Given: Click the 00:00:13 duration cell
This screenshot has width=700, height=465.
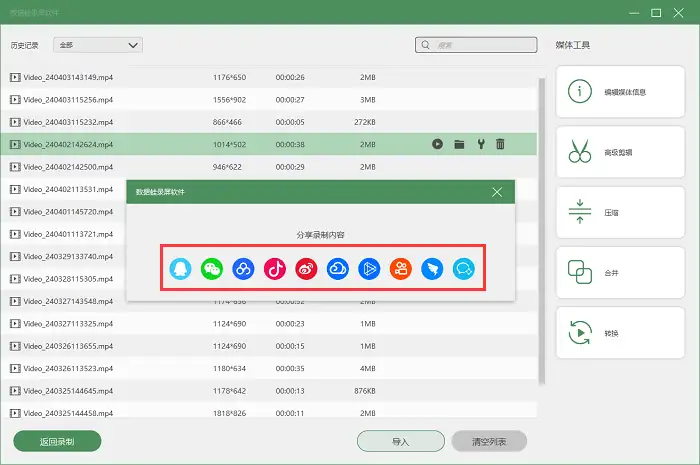Looking at the screenshot, I should (x=290, y=391).
